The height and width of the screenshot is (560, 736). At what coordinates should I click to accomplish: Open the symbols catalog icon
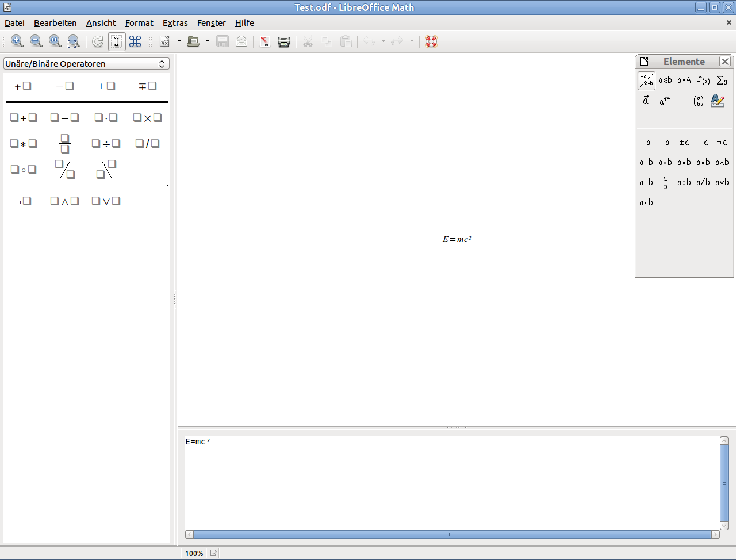coord(136,41)
